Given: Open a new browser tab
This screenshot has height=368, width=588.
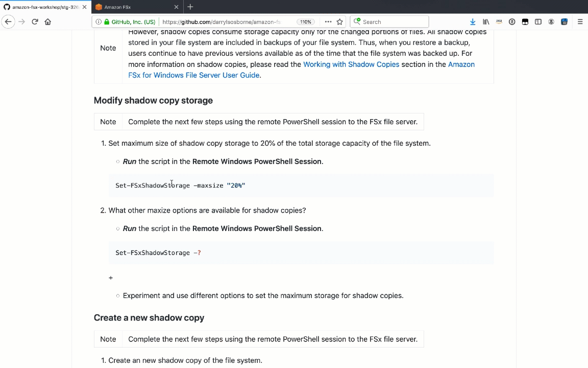Looking at the screenshot, I should (190, 7).
